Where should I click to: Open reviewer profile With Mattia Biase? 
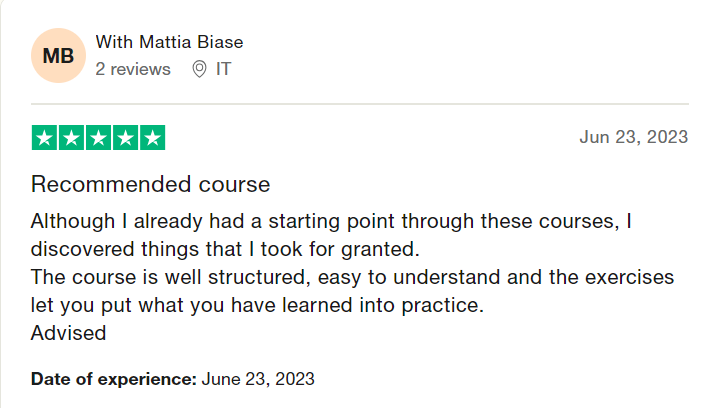pyautogui.click(x=169, y=42)
